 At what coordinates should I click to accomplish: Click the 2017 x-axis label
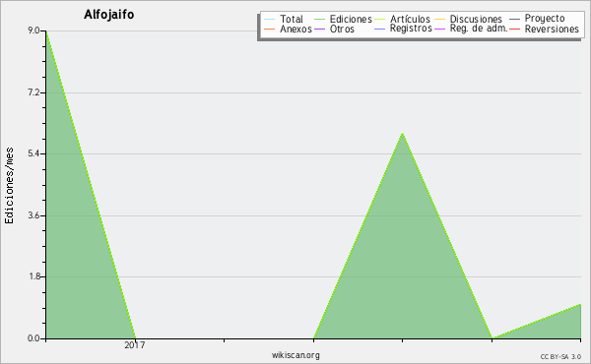pos(135,344)
